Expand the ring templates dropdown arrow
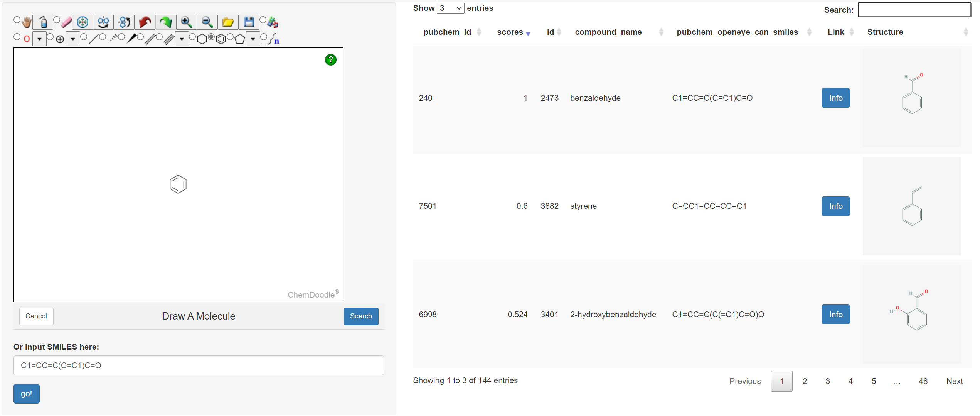 click(x=253, y=39)
